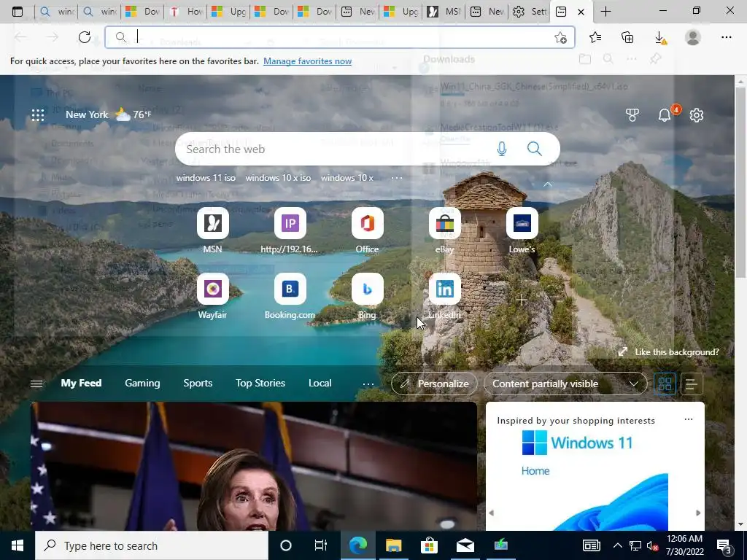Reload the page with the refresh icon
747x560 pixels.
[85, 37]
